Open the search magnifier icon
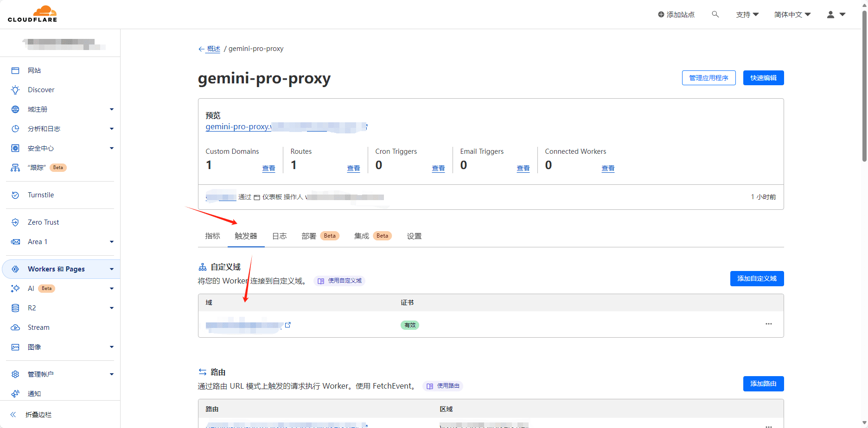 click(715, 14)
